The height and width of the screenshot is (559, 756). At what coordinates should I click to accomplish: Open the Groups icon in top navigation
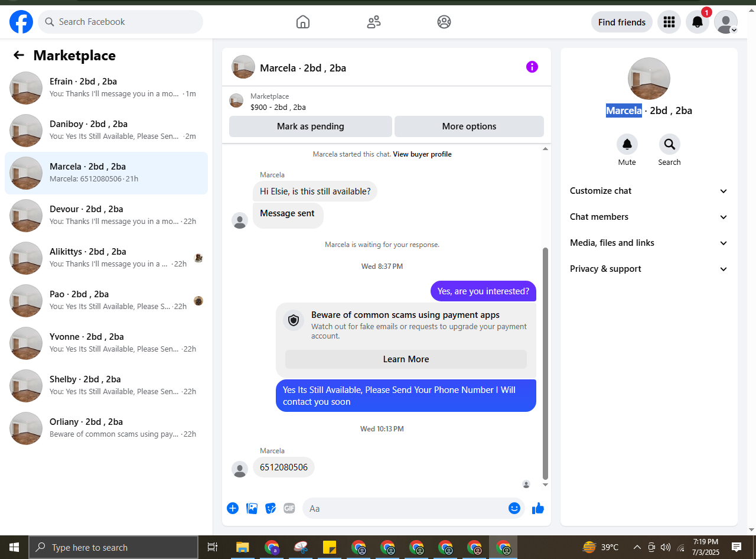point(444,22)
